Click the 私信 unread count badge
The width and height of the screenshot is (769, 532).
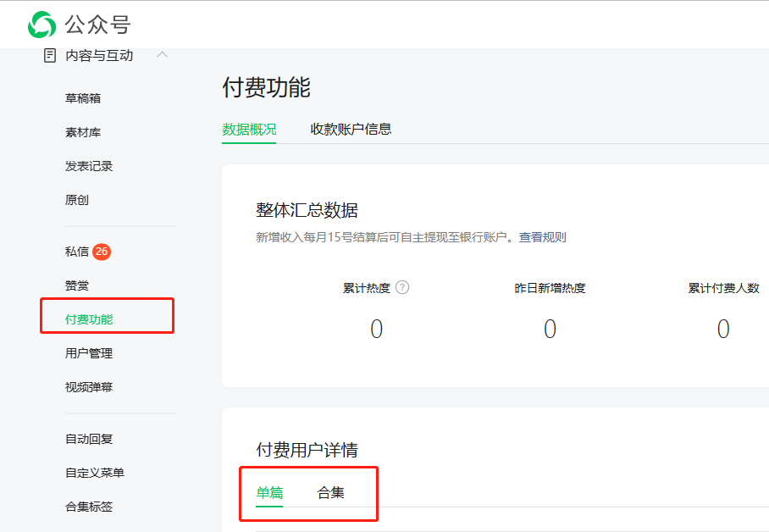(102, 252)
